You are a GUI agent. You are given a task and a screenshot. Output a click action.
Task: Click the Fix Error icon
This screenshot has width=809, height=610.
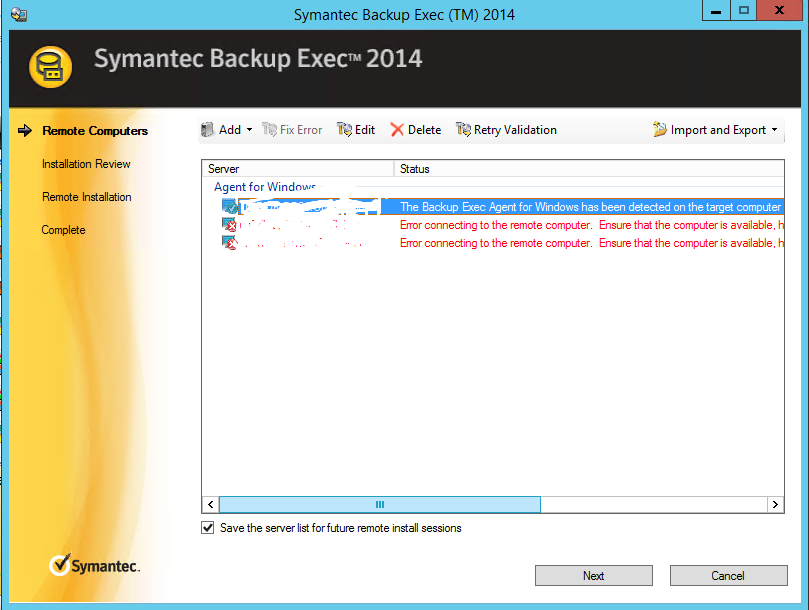point(269,130)
